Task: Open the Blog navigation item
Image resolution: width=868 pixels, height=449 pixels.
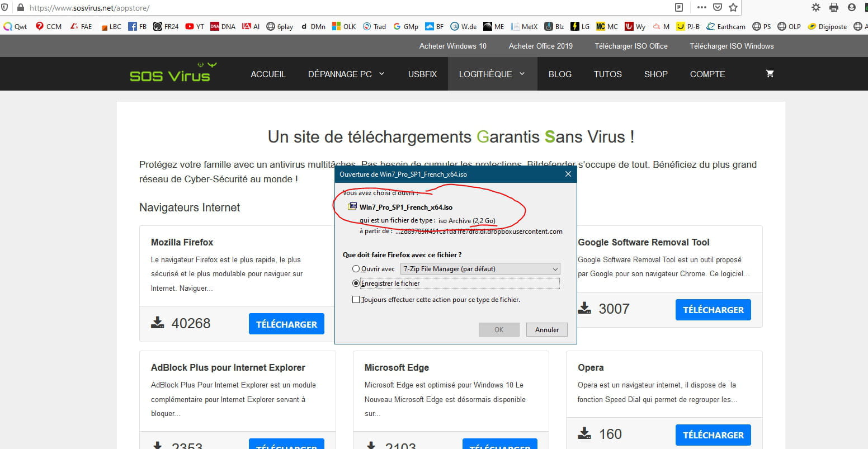Action: 560,74
